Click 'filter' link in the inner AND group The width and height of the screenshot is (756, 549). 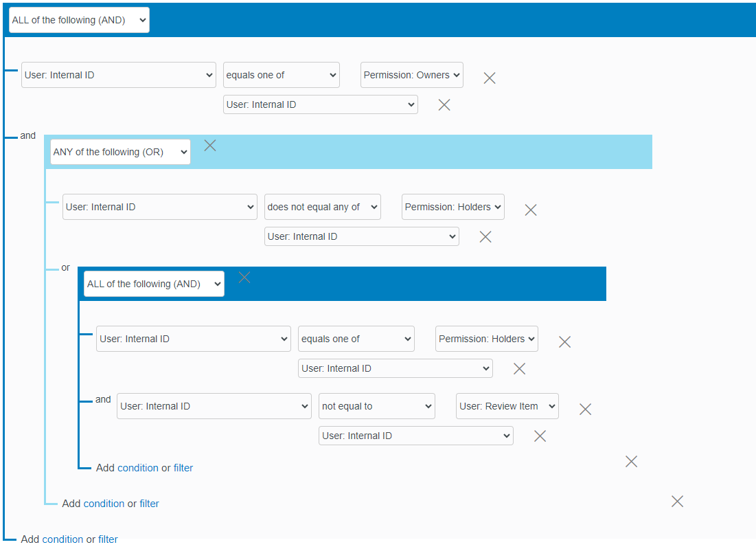tap(183, 468)
